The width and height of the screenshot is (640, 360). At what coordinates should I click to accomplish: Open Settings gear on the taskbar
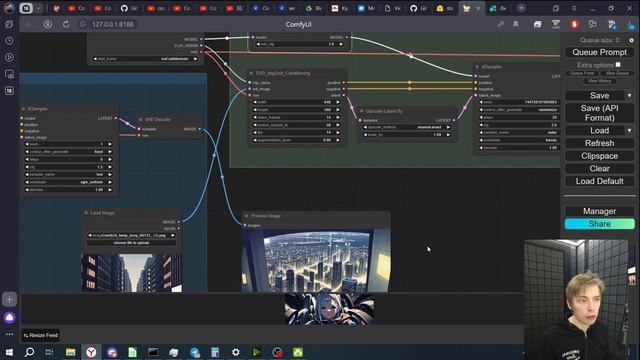236,352
